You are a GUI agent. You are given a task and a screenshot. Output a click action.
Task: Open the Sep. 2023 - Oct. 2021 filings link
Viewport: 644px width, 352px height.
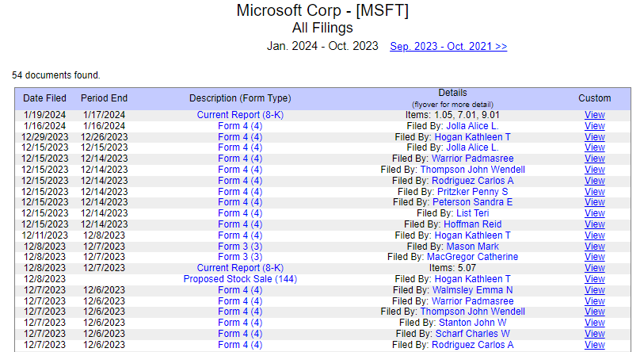coord(448,47)
